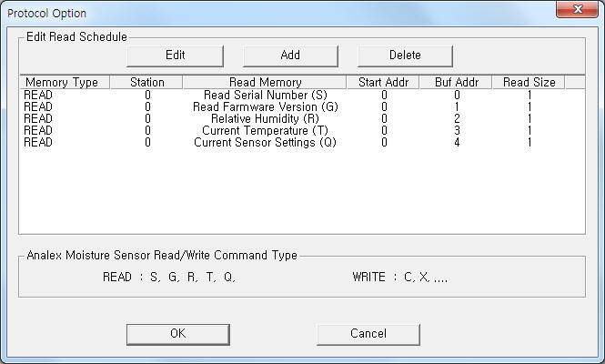
Task: Select the Current Sensor Settings (Q) row
Action: click(x=302, y=143)
